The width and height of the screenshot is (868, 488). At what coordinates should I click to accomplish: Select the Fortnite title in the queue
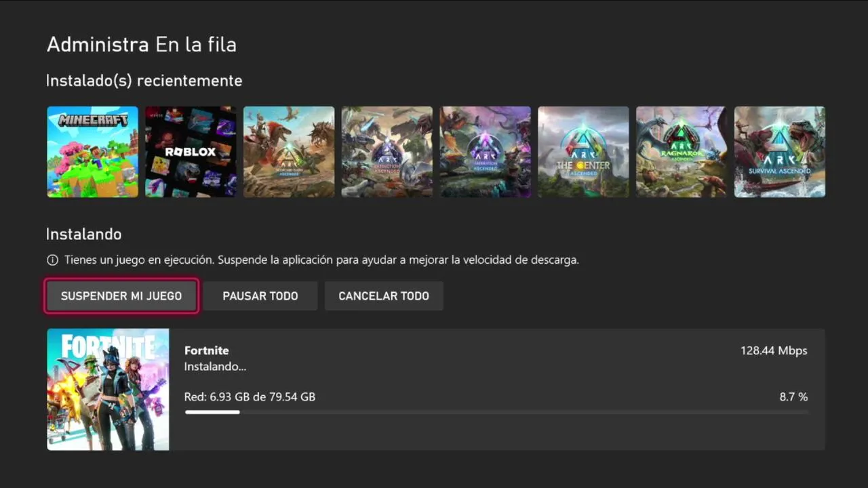point(206,350)
